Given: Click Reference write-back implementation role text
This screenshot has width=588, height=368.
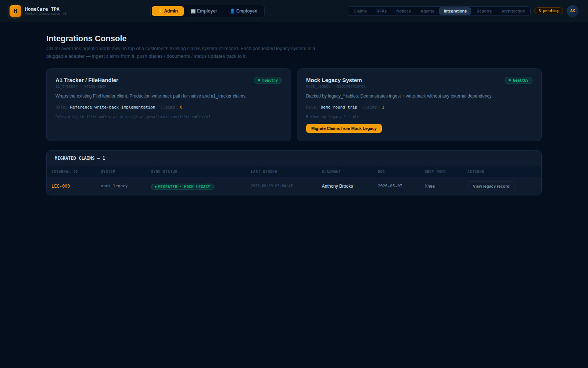Looking at the screenshot, I should [x=112, y=107].
